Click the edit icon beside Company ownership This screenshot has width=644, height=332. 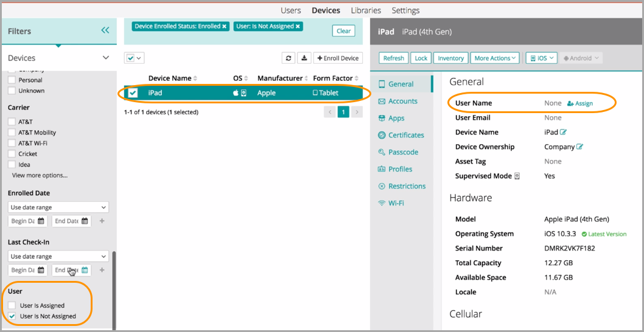point(580,147)
